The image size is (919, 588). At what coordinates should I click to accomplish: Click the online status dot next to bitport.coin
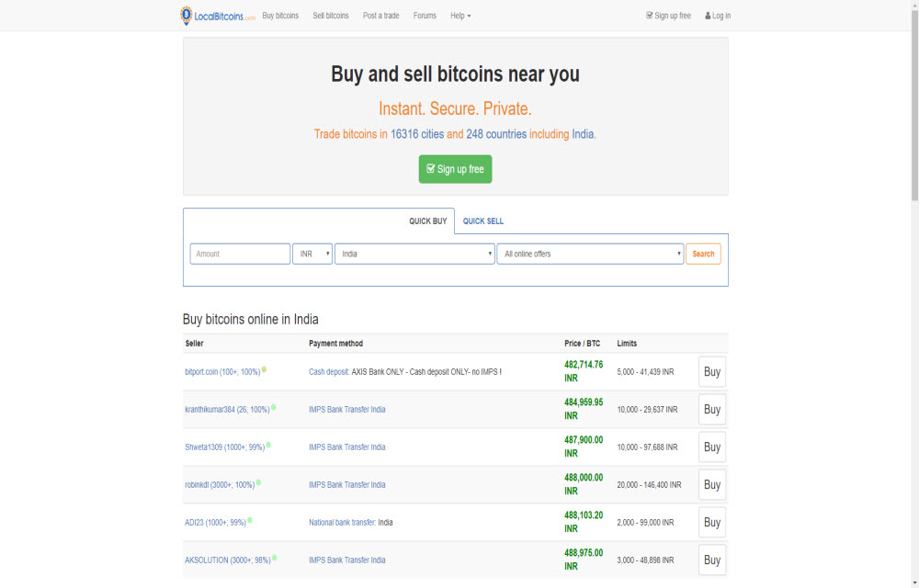[264, 369]
